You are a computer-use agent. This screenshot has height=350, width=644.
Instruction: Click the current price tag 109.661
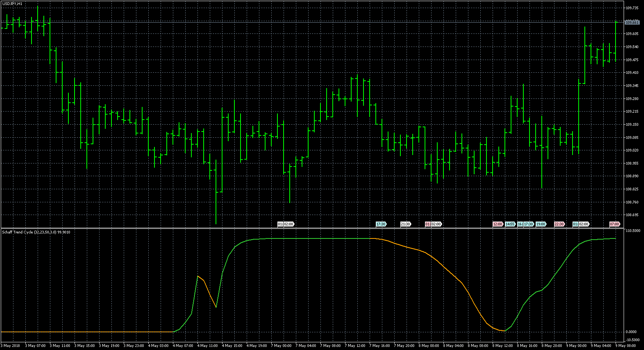[632, 23]
